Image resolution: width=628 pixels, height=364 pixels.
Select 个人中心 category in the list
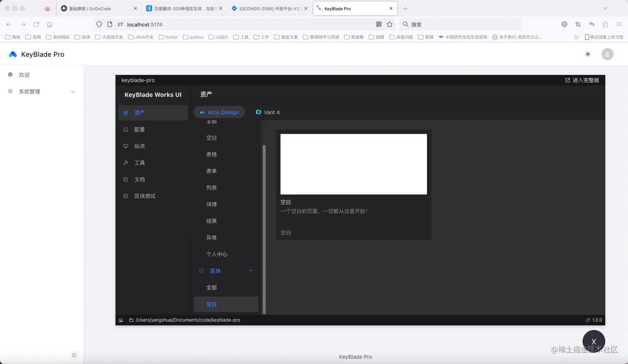pyautogui.click(x=226, y=254)
